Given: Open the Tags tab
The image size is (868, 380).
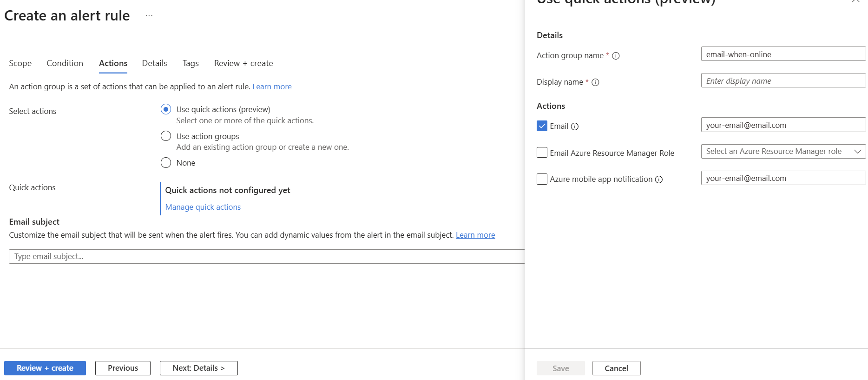Looking at the screenshot, I should tap(191, 63).
